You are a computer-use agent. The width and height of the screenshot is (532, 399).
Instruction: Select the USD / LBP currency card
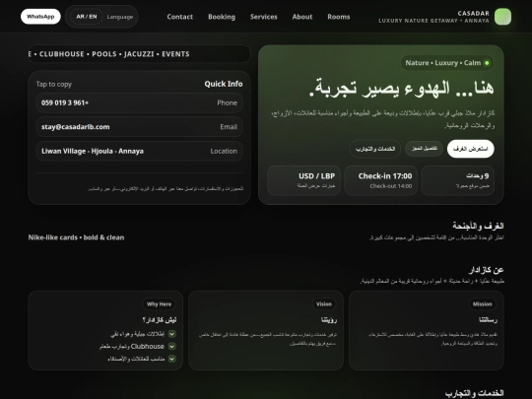pyautogui.click(x=304, y=180)
